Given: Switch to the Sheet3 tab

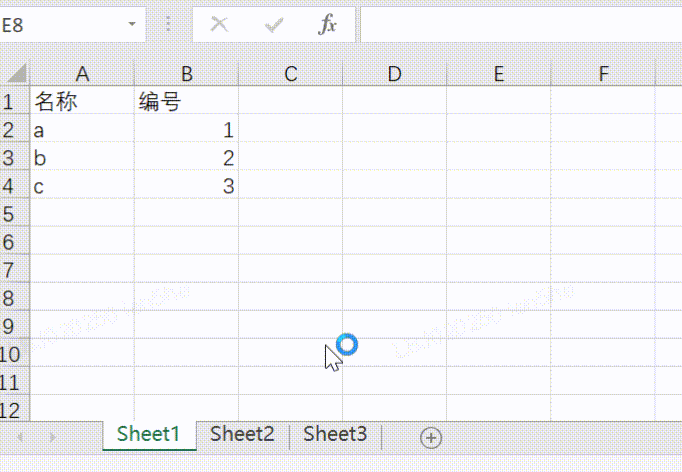Looking at the screenshot, I should click(x=335, y=434).
